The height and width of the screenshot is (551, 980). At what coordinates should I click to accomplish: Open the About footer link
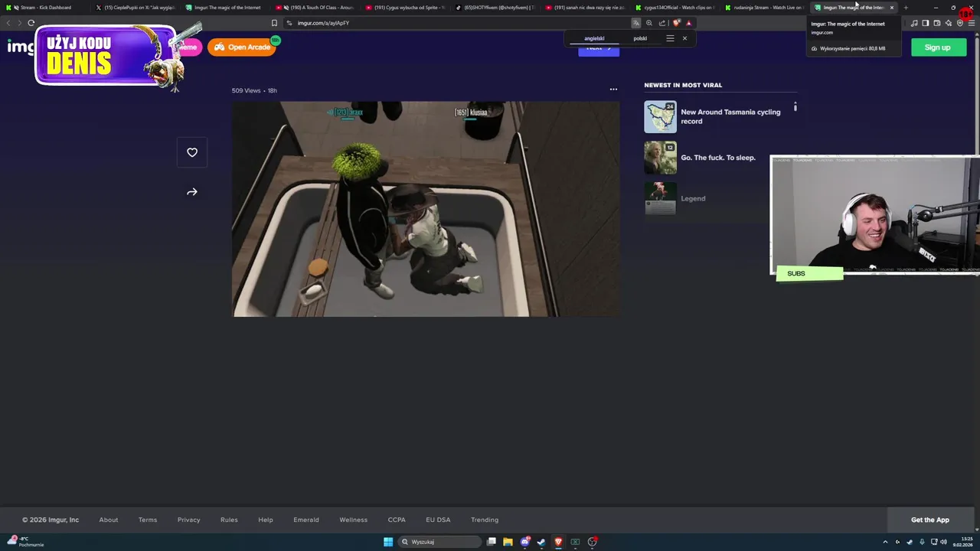click(109, 520)
